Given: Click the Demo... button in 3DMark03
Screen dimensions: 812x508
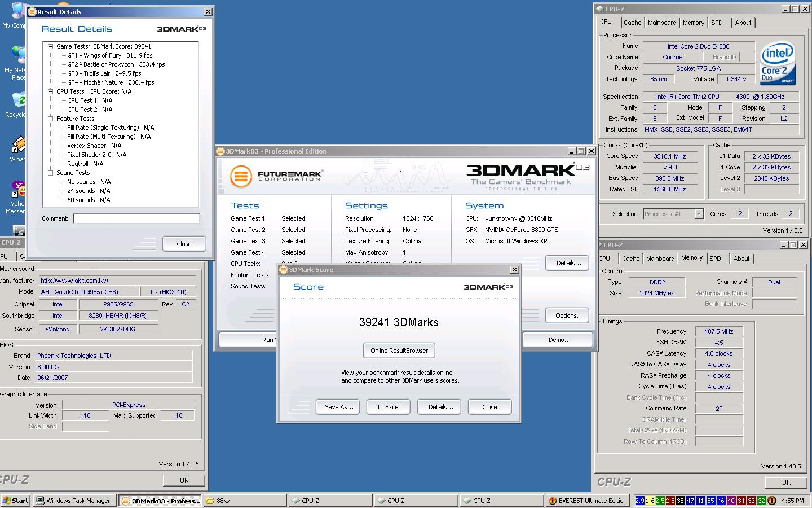Looking at the screenshot, I should pyautogui.click(x=559, y=340).
